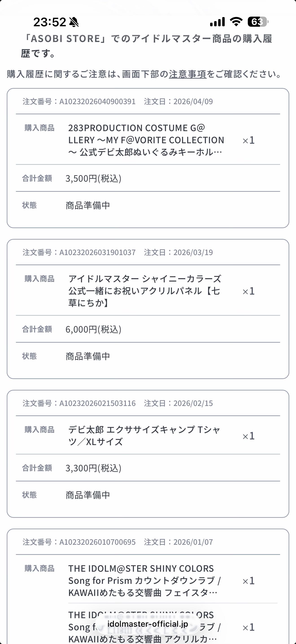The width and height of the screenshot is (296, 644).
Task: Tap the Wi-Fi status icon
Action: 236,22
